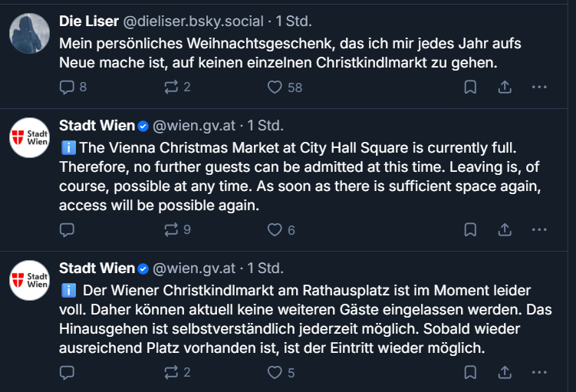
Task: Repost Die Liser's post with 2 reposts
Action: 171,87
